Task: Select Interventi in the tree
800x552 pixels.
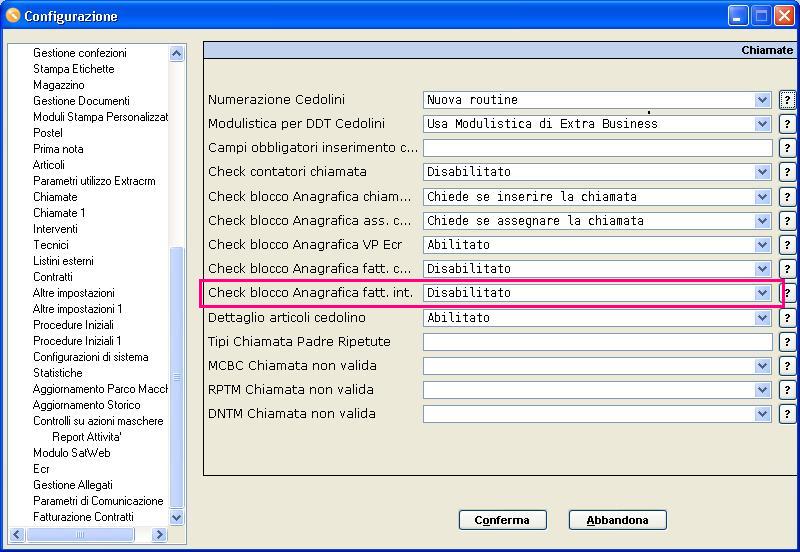Action: 55,229
